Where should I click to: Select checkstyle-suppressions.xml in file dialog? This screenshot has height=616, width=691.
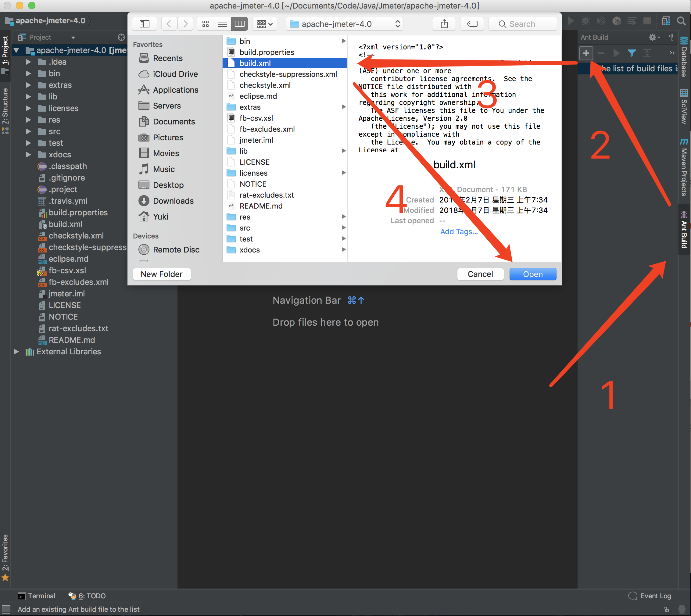[285, 74]
